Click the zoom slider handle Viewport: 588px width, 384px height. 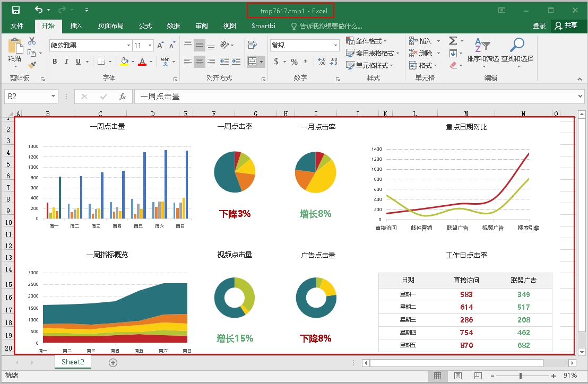pyautogui.click(x=520, y=376)
